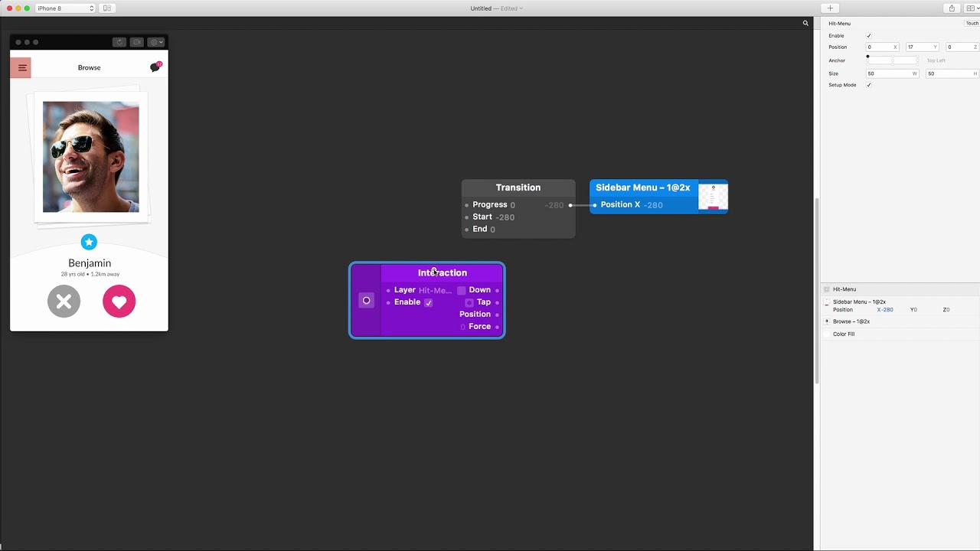Toggle the Enable checkbox in the inspector
The height and width of the screenshot is (551, 980).
tap(868, 36)
